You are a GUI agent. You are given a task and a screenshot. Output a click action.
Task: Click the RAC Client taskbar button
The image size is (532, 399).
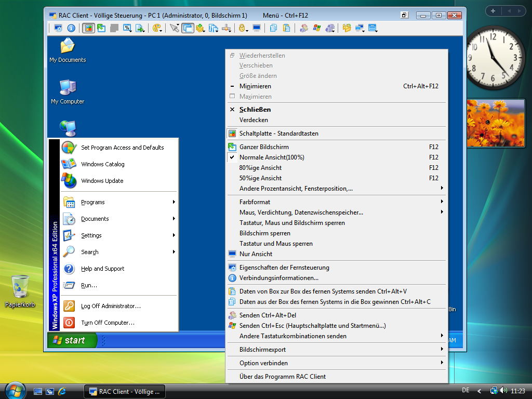125,392
